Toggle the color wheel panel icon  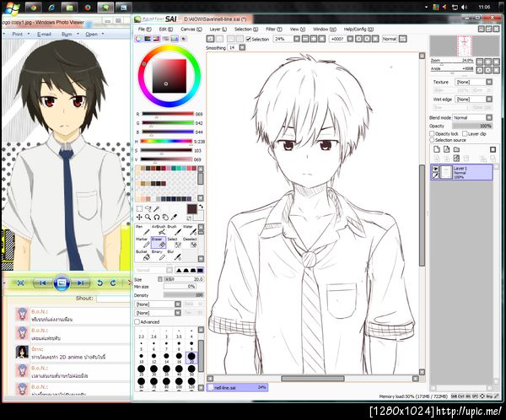point(139,39)
